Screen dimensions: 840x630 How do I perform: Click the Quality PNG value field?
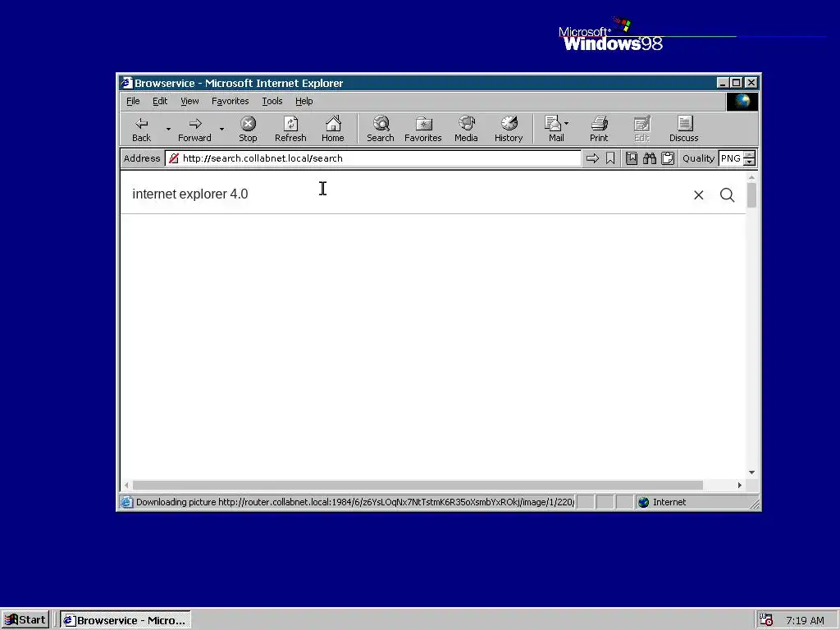click(731, 158)
